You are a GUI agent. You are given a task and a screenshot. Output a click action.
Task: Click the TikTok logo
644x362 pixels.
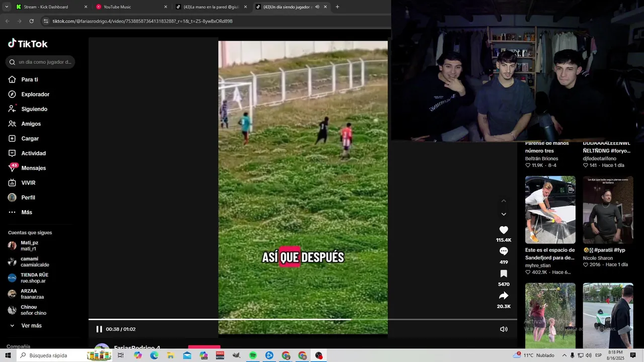coord(28,44)
